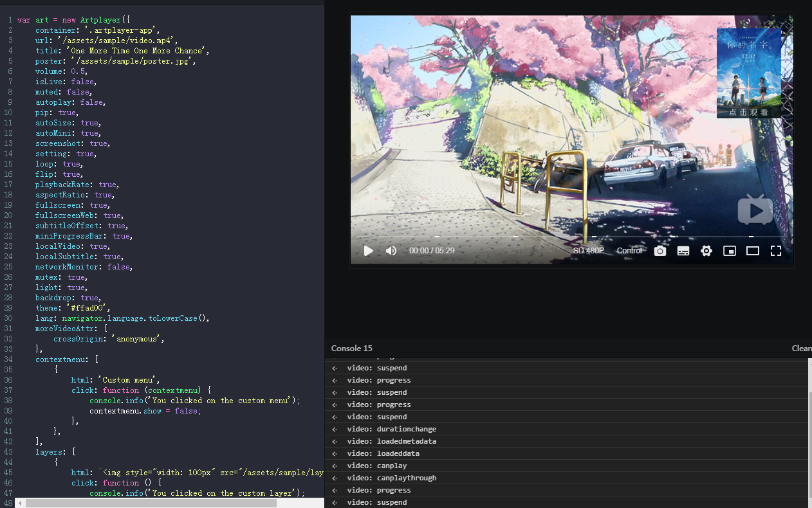
Task: Click line number 48 in the editor gutter
Action: [x=8, y=503]
